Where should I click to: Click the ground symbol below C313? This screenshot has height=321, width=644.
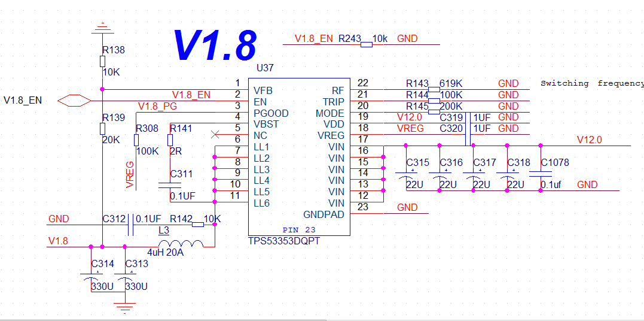coord(125,307)
